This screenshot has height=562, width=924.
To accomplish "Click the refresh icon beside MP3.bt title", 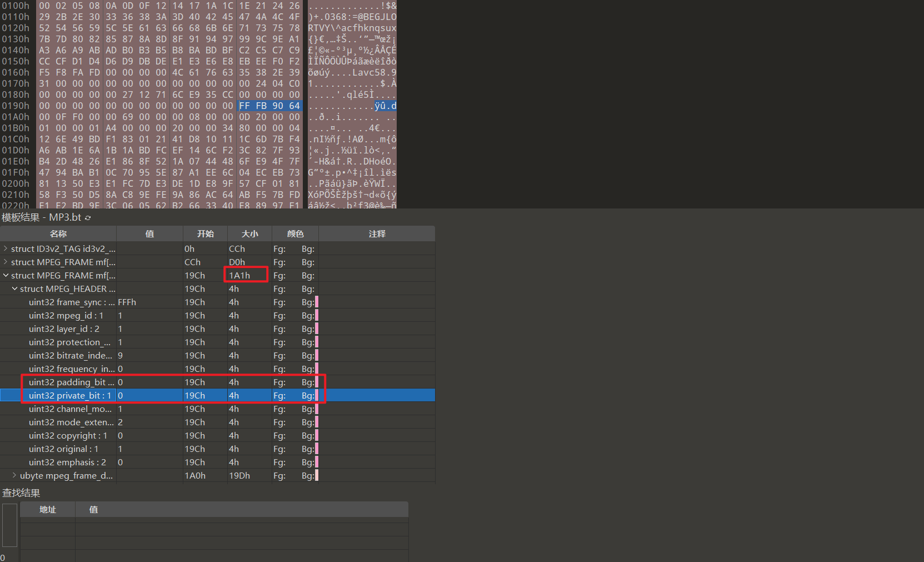I will 88,218.
